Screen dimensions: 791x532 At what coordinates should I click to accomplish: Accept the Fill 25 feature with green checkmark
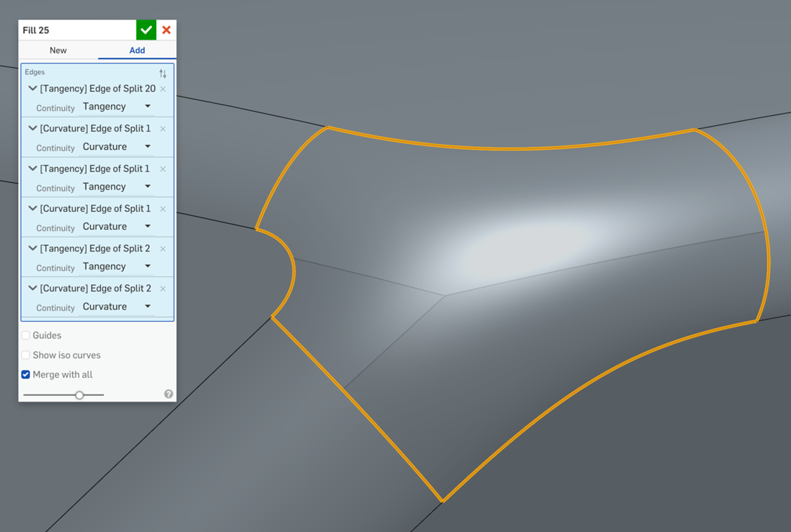146,30
